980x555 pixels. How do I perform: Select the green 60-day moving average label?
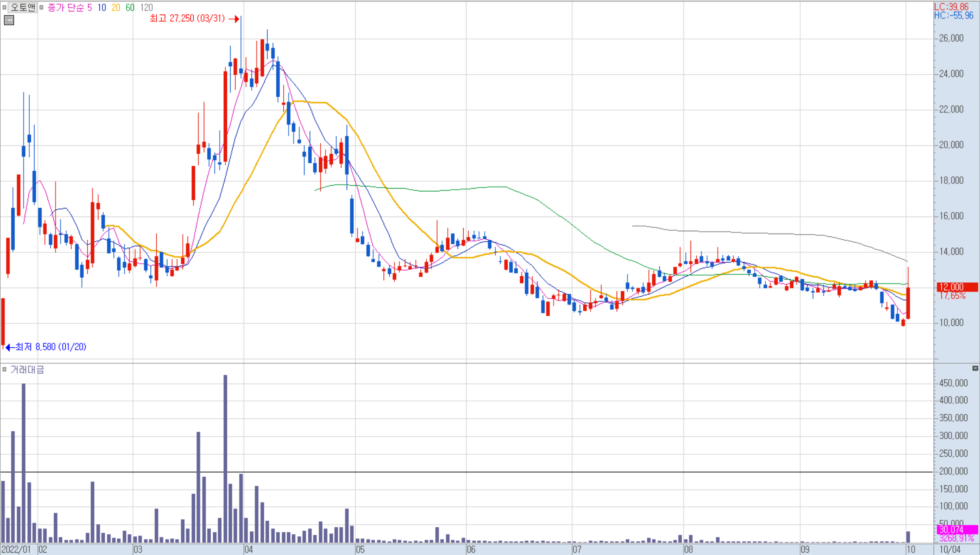point(130,7)
